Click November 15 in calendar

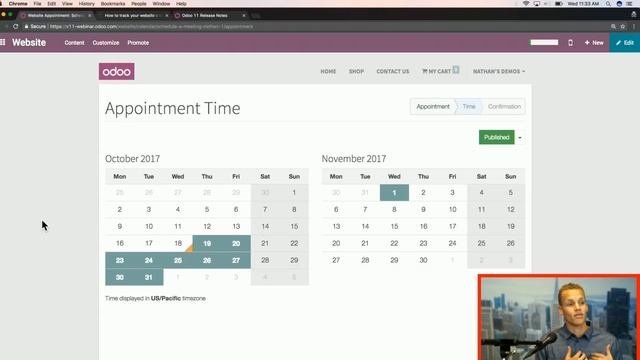tap(394, 226)
